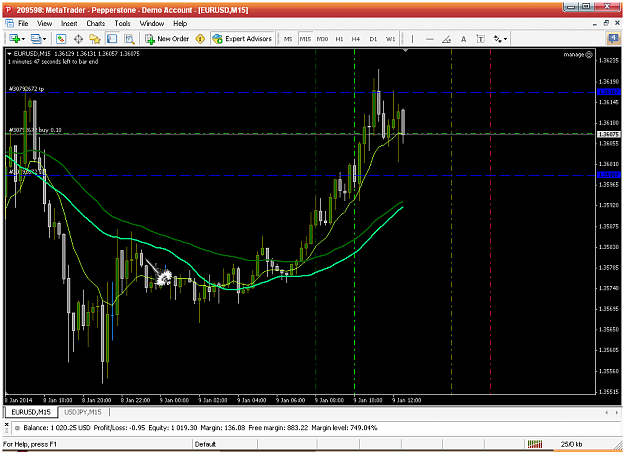
Task: Select the take-profit line label #80792672 tp
Action: pos(26,89)
